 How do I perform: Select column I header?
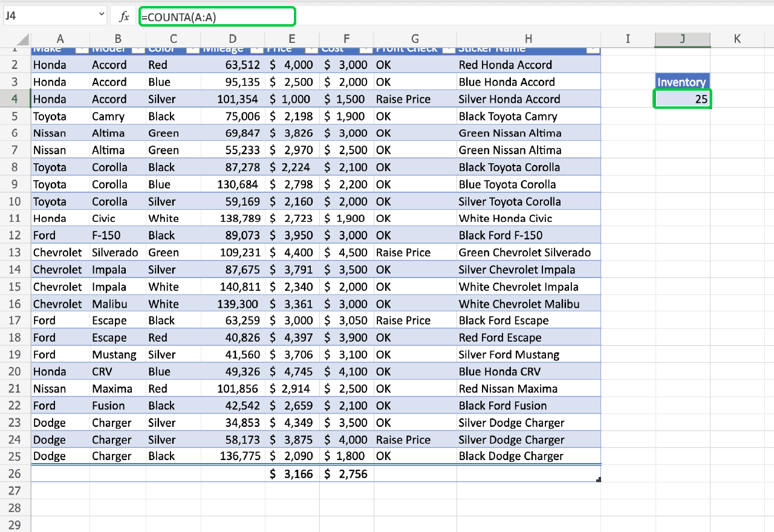click(628, 39)
